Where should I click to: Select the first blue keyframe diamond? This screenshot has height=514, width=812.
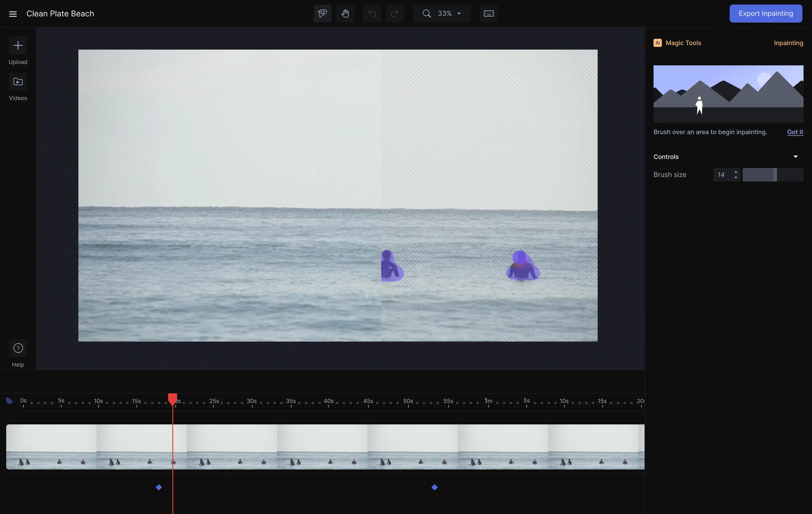tap(159, 487)
